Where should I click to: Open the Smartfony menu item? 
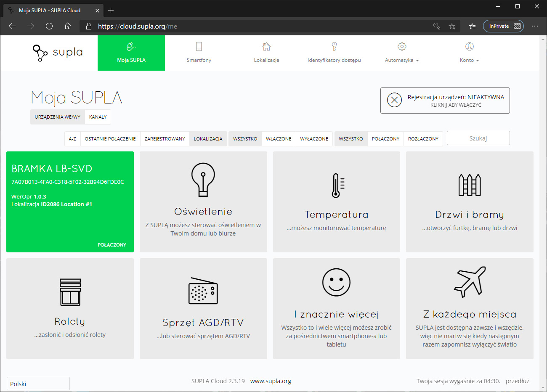pyautogui.click(x=199, y=53)
